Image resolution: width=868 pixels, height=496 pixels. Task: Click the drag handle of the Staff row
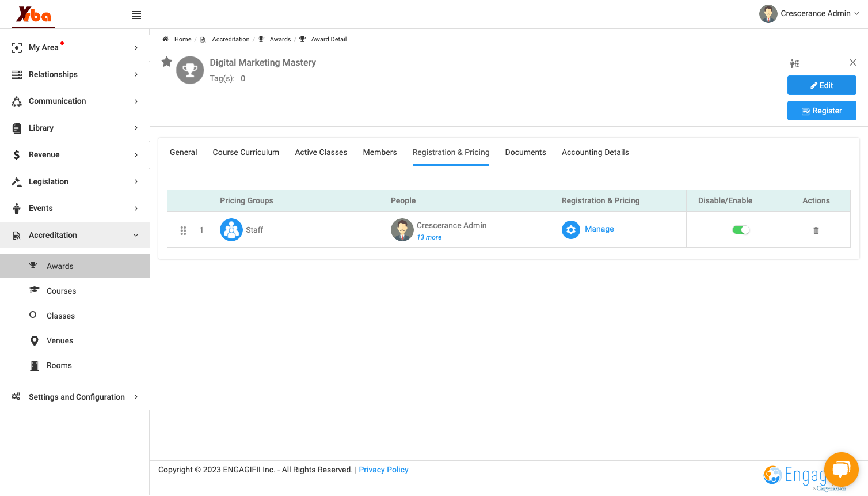tap(183, 230)
